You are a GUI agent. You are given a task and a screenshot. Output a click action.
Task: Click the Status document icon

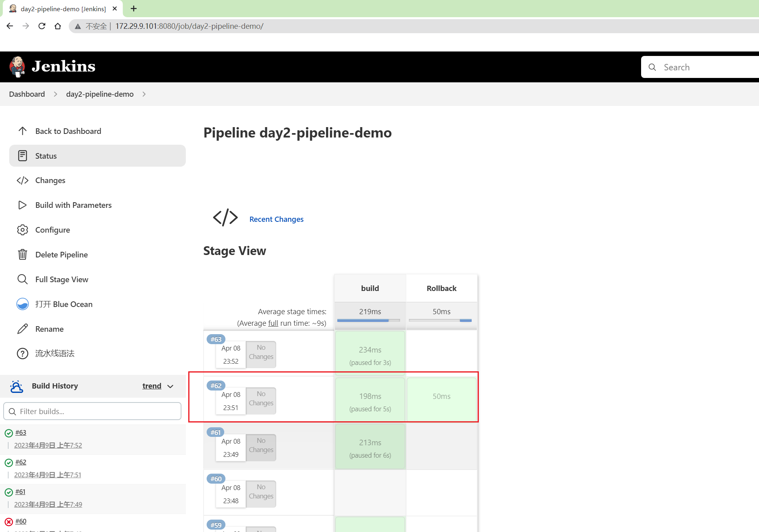tap(22, 155)
